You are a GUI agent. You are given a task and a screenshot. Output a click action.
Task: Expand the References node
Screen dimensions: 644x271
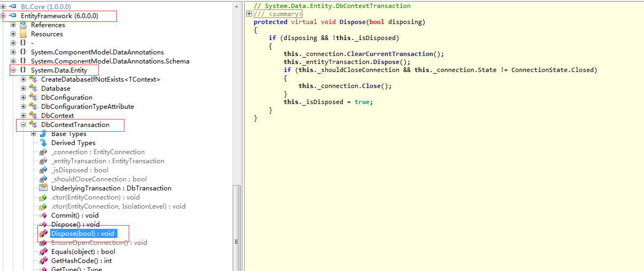coord(13,25)
